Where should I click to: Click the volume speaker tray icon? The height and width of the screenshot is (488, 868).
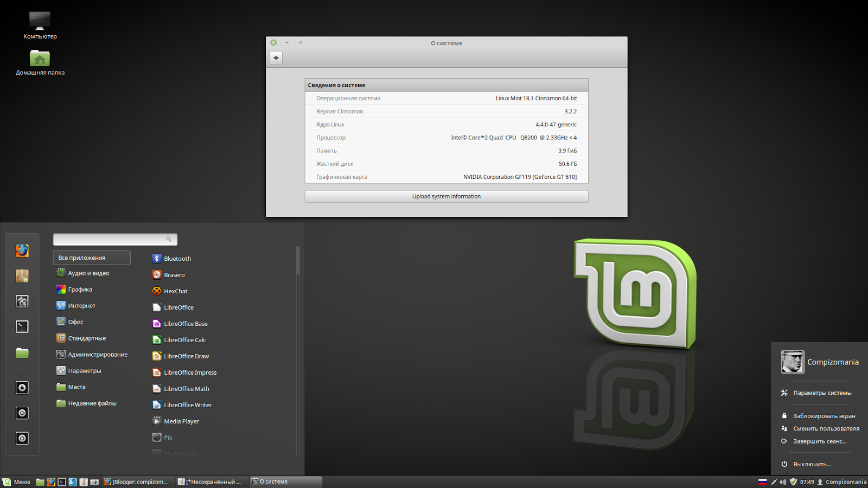point(783,481)
